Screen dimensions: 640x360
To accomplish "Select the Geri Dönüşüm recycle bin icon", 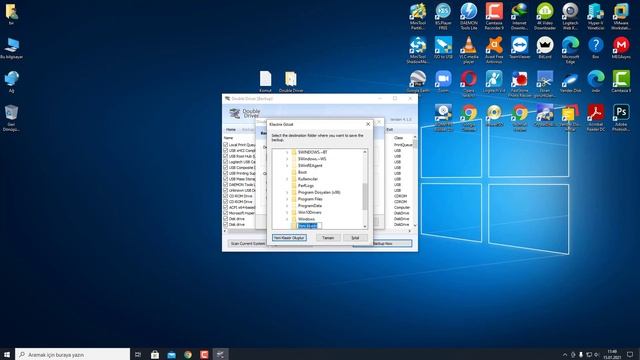I will [11, 118].
